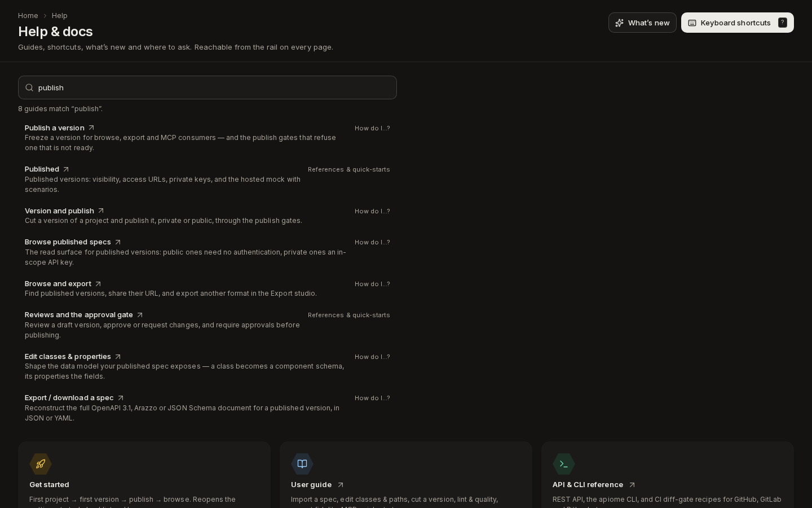
Task: Click the sparkle icon in What's new
Action: (x=619, y=23)
